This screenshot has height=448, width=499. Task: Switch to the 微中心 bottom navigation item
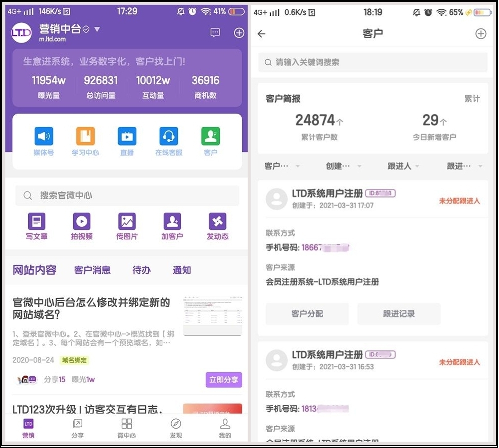click(126, 428)
